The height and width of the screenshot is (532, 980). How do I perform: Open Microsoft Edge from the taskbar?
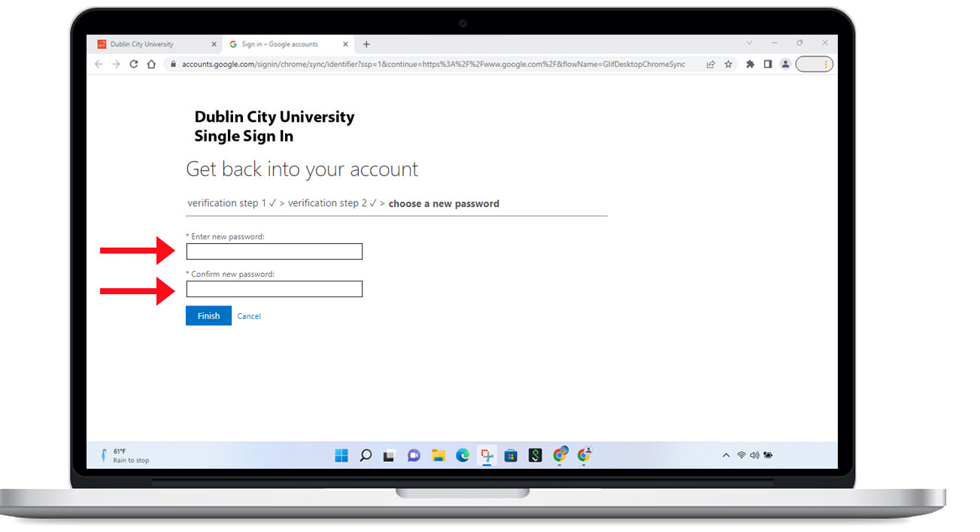coord(463,455)
